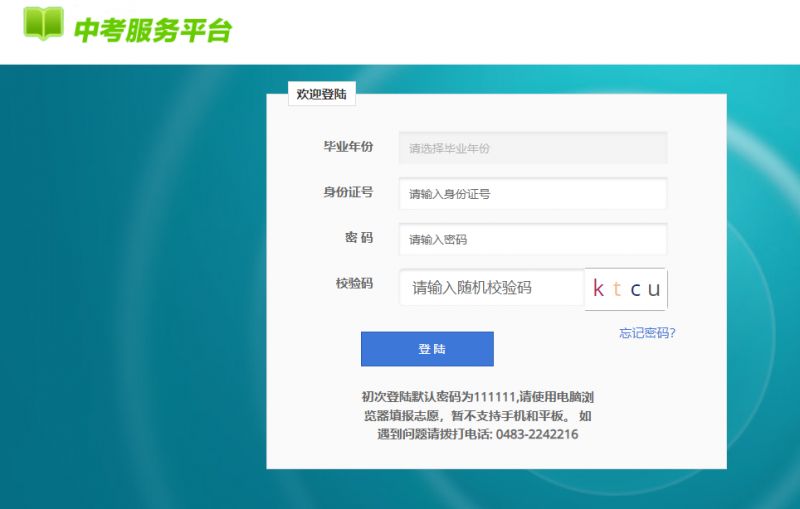This screenshot has width=800, height=509.
Task: Click the blue 登陆 login button
Action: pyautogui.click(x=427, y=349)
